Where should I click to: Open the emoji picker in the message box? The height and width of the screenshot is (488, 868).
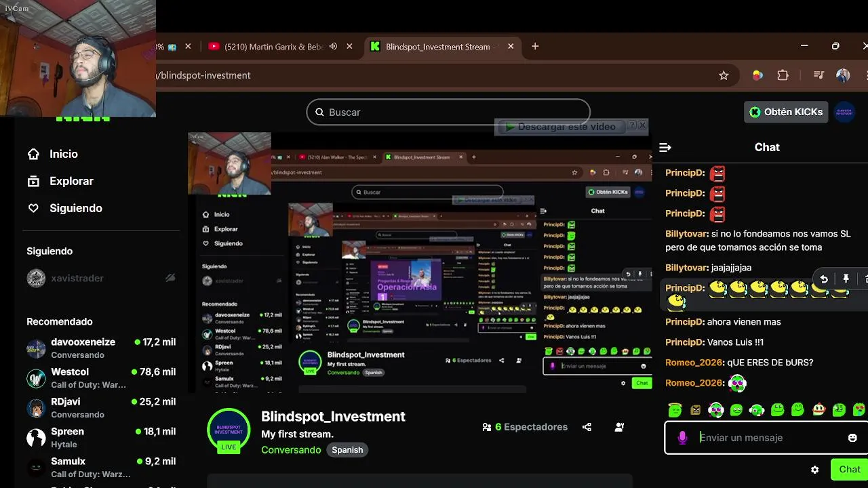click(x=852, y=438)
